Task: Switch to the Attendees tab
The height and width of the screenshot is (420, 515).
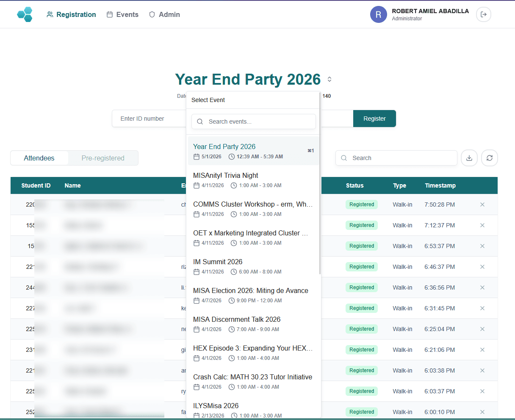Action: tap(39, 158)
